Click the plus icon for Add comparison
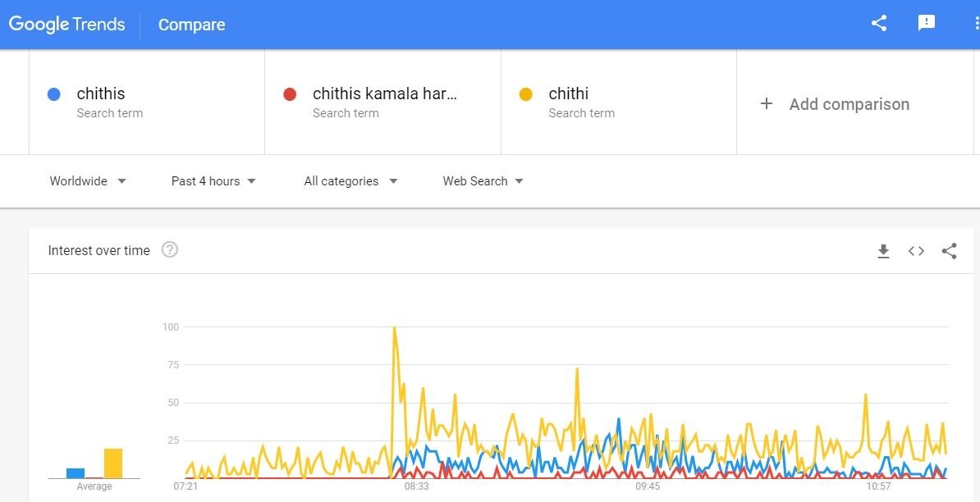980x502 pixels. [x=767, y=103]
